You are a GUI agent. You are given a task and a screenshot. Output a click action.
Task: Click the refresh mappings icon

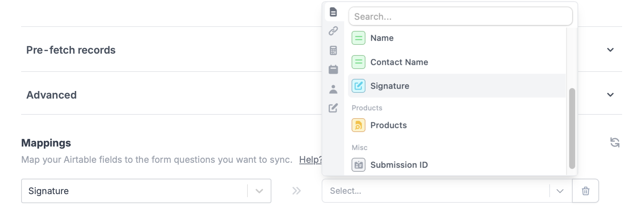tap(615, 142)
